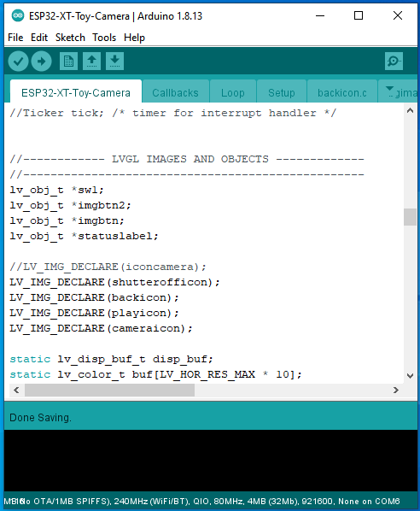Click the horizontal scrollbar right arrow
The image size is (420, 511).
[x=396, y=391]
